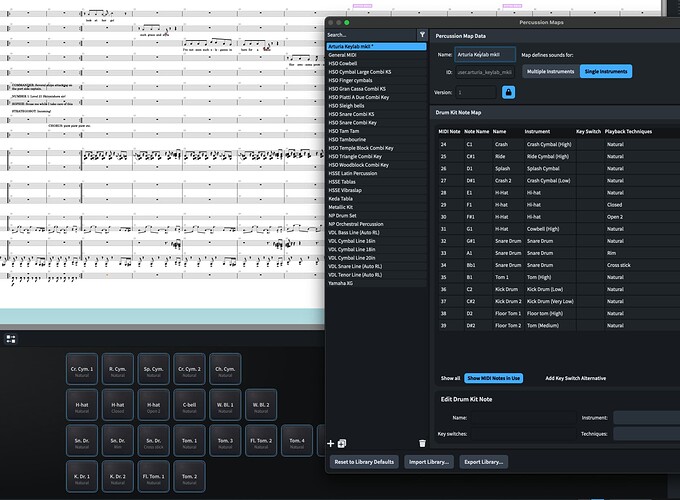The height and width of the screenshot is (500, 680).
Task: Select Single Instruments option
Action: pos(606,71)
